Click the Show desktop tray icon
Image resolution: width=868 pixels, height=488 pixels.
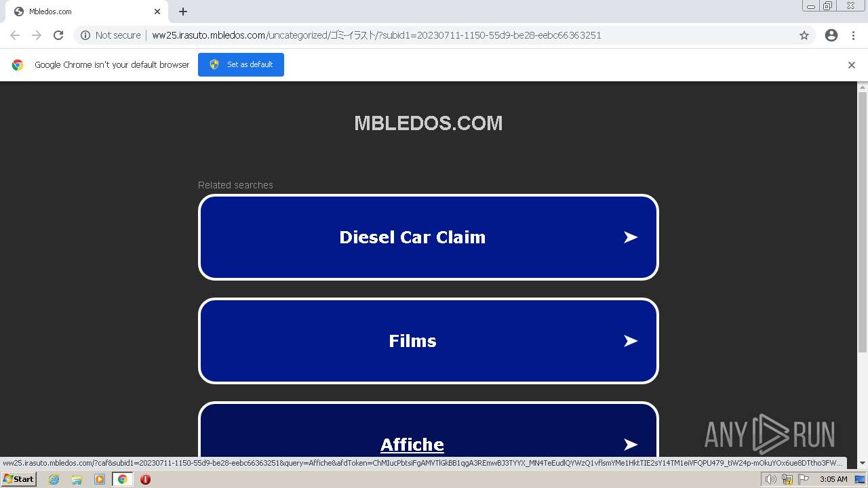tap(860, 479)
